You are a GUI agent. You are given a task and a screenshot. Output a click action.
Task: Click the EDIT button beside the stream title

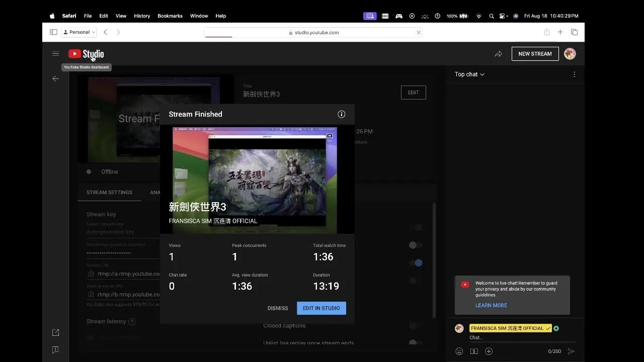tap(413, 93)
